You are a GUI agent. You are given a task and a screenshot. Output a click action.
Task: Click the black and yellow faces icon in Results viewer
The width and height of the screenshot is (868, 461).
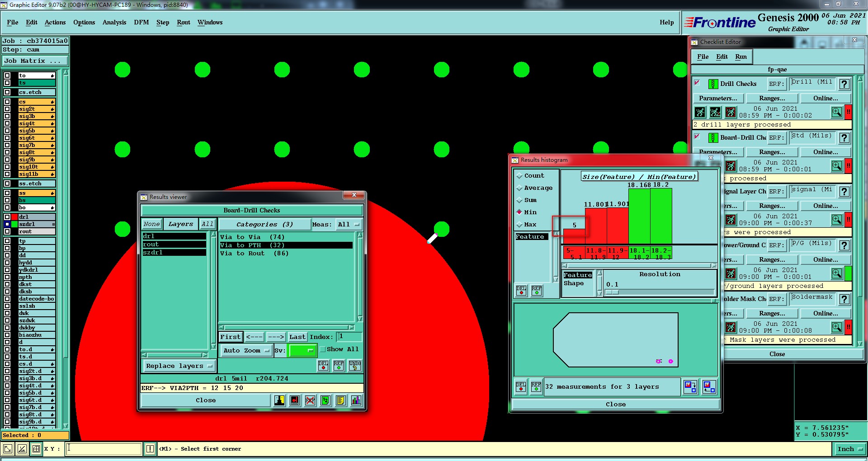[x=279, y=400]
